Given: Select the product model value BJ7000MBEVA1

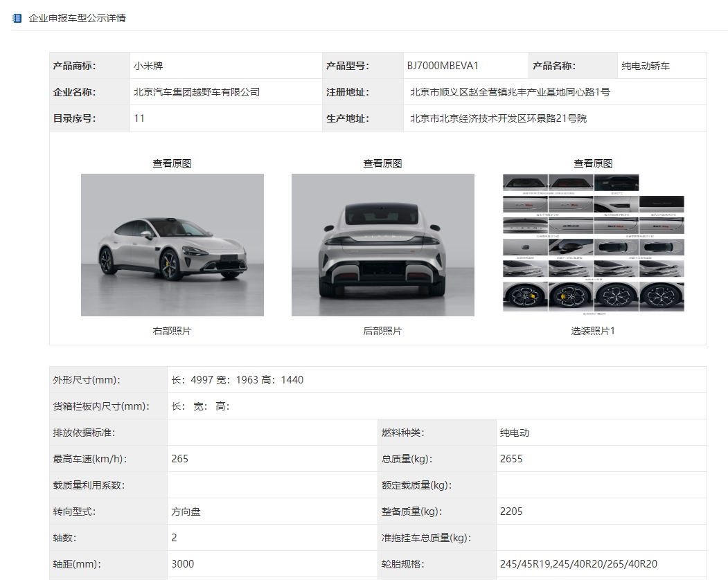Looking at the screenshot, I should 443,66.
